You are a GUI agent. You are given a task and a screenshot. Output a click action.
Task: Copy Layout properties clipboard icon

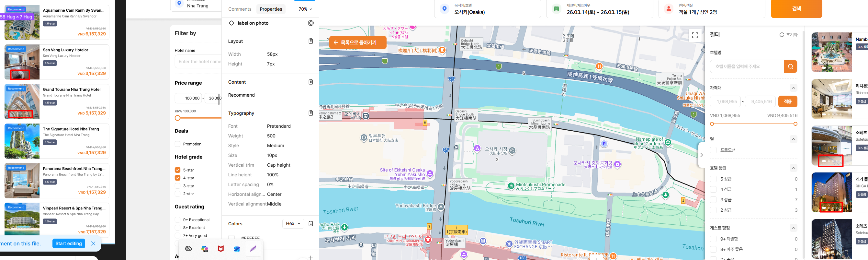pos(311,41)
